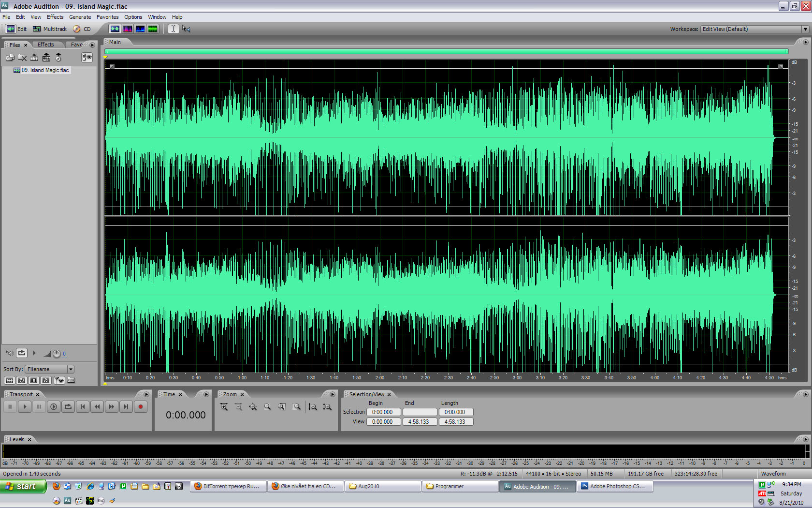Viewport: 812px width, 508px height.
Task: Toggle Loop Play in the Files panel
Action: [x=22, y=353]
